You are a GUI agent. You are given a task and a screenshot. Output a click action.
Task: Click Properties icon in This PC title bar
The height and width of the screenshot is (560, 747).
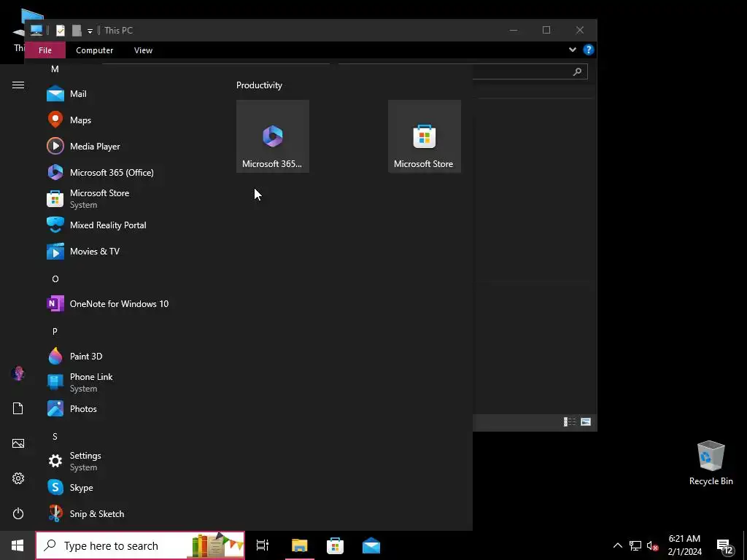(61, 31)
